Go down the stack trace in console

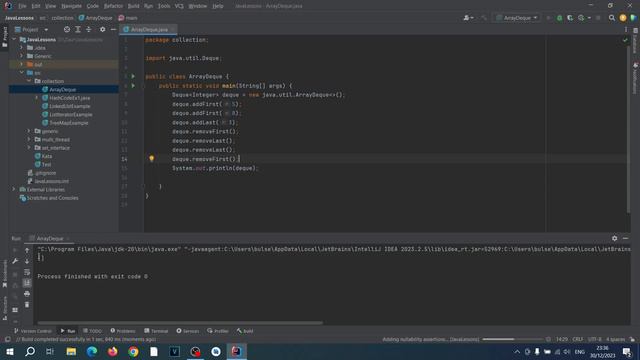(x=27, y=261)
